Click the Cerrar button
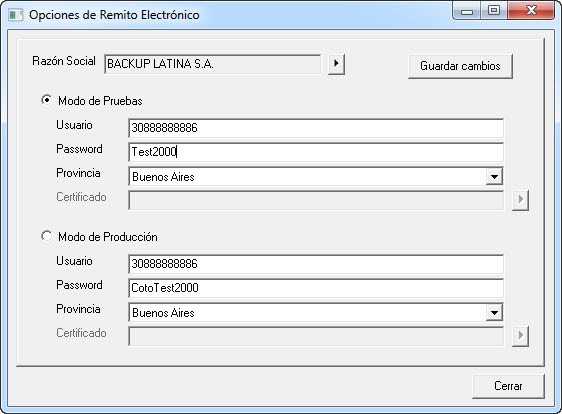The width and height of the screenshot is (562, 414). click(508, 386)
